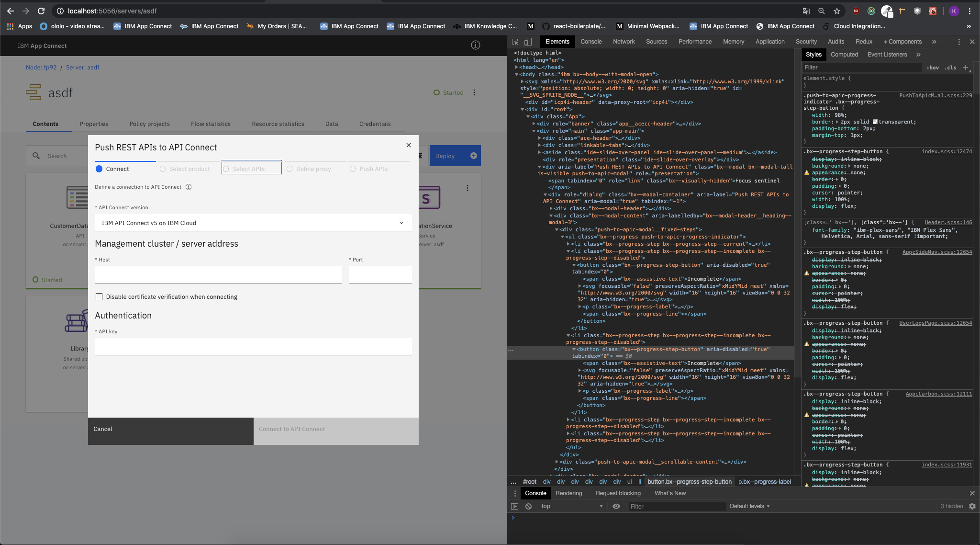Toggle the device emulation icon in DevTools
The width and height of the screenshot is (980, 545).
coord(528,42)
